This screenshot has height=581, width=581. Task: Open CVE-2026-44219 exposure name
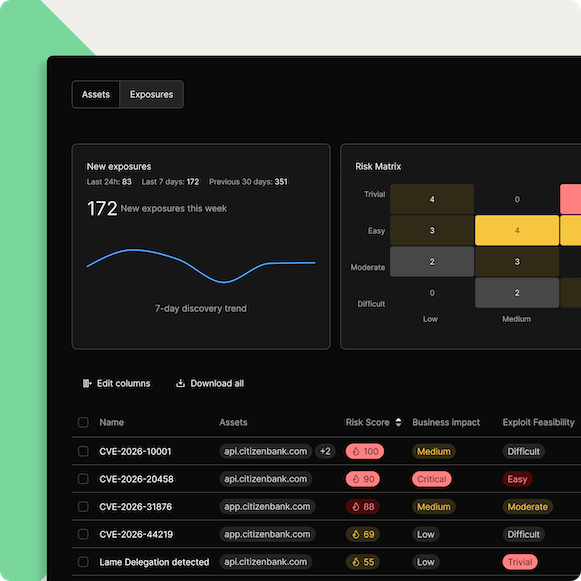pyautogui.click(x=136, y=534)
